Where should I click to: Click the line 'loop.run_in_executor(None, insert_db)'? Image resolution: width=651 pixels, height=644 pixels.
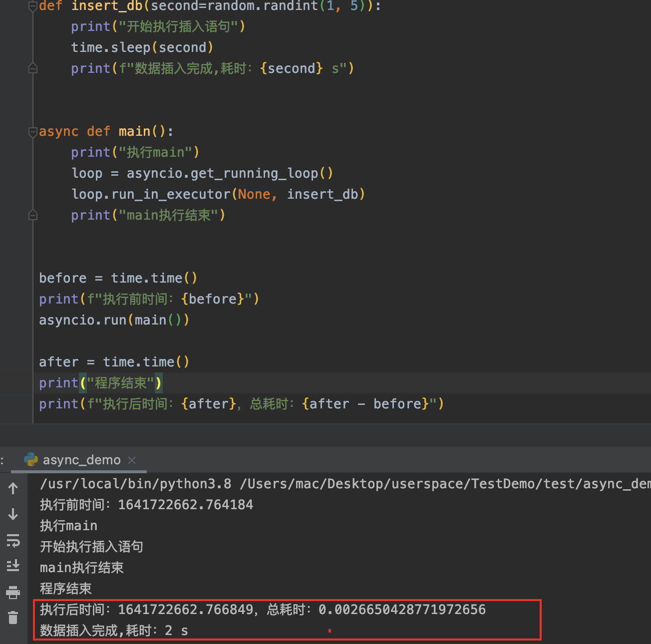point(218,194)
